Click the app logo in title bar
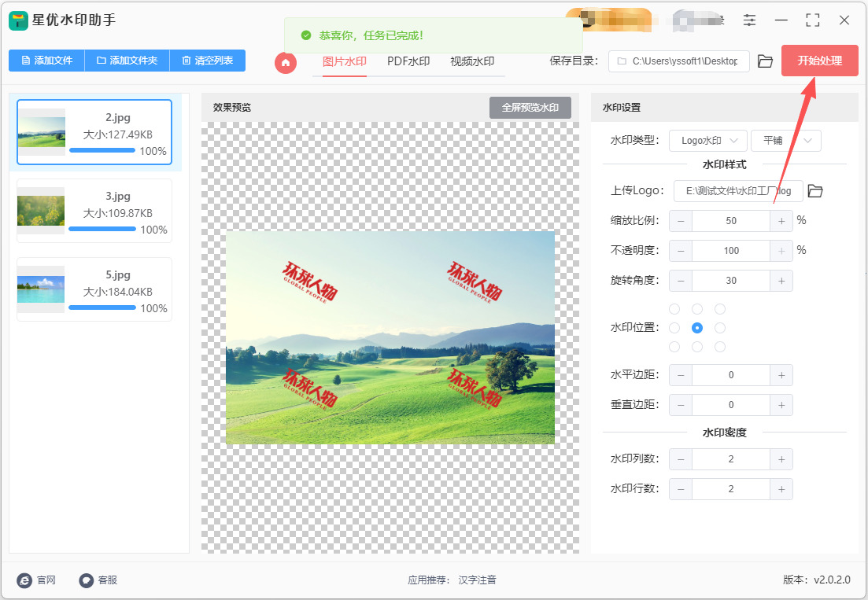868x600 pixels. [x=18, y=20]
